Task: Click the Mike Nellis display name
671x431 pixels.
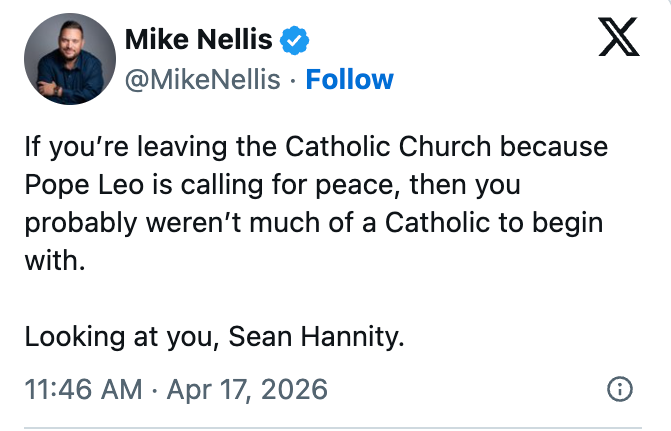Action: pyautogui.click(x=198, y=41)
